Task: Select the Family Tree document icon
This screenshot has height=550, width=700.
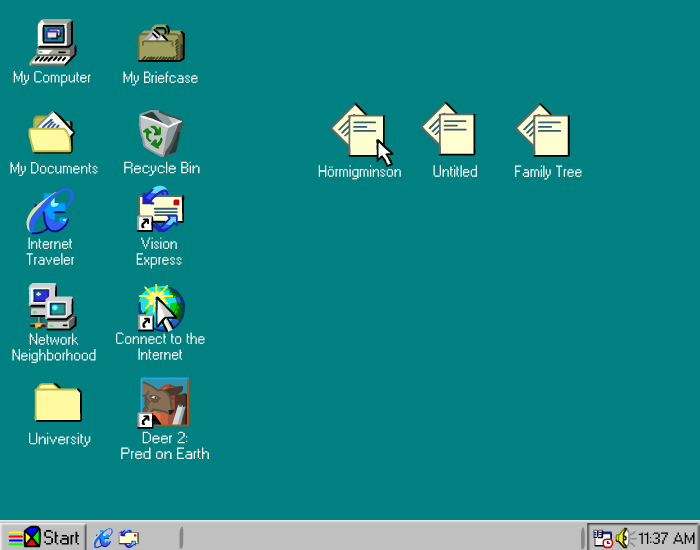Action: click(547, 134)
